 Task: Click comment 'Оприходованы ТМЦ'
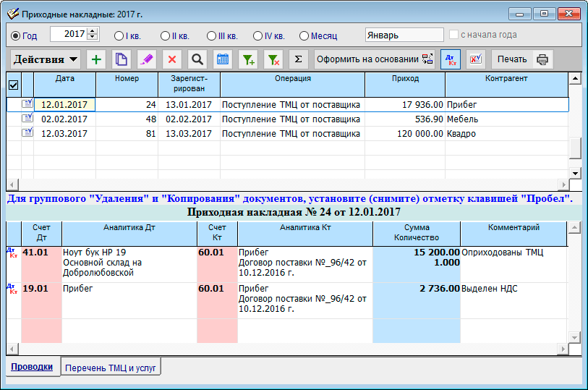[x=502, y=253]
